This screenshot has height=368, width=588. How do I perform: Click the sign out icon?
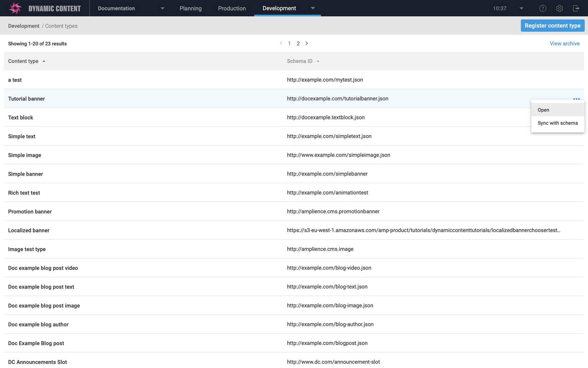(x=576, y=8)
